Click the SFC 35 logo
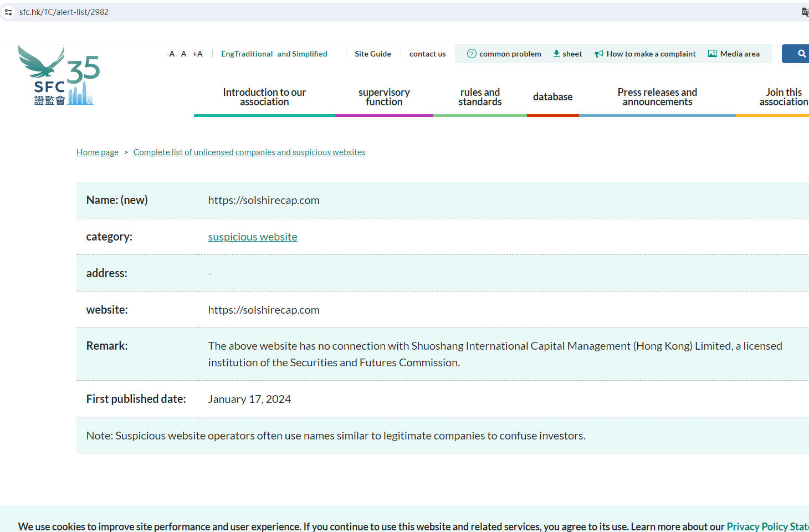The width and height of the screenshot is (809, 532). [x=58, y=76]
